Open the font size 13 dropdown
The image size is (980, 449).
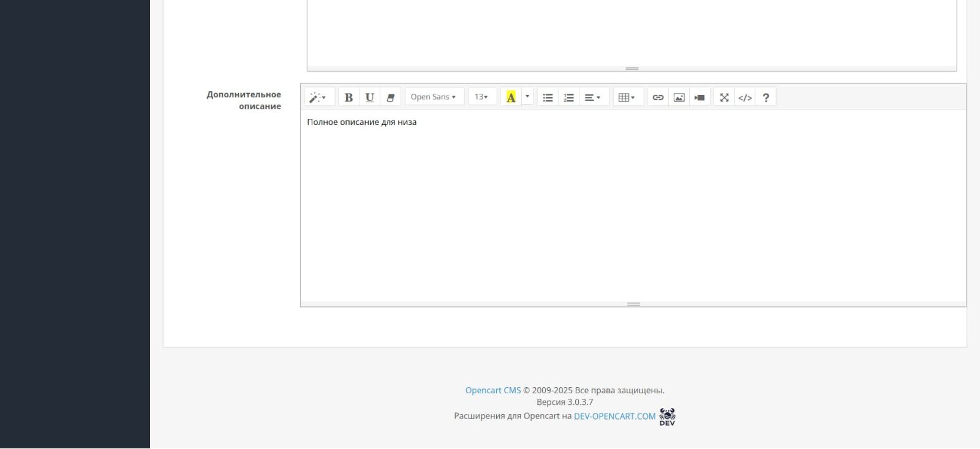point(482,97)
